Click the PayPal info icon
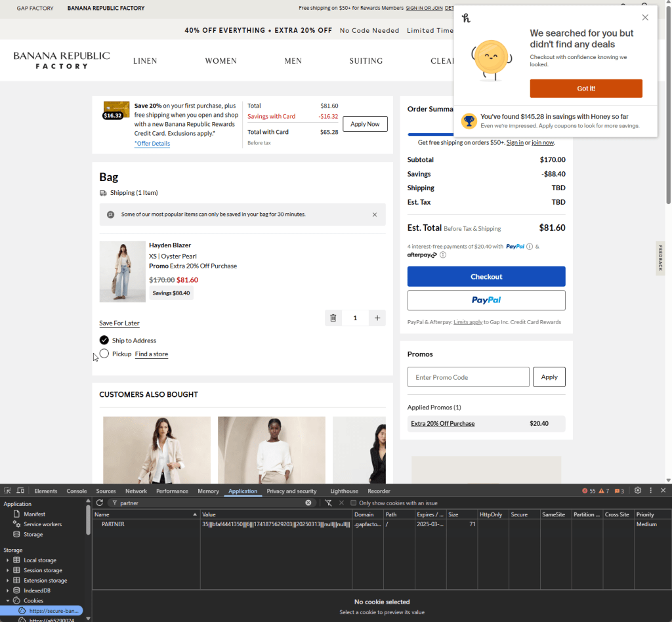 [530, 247]
